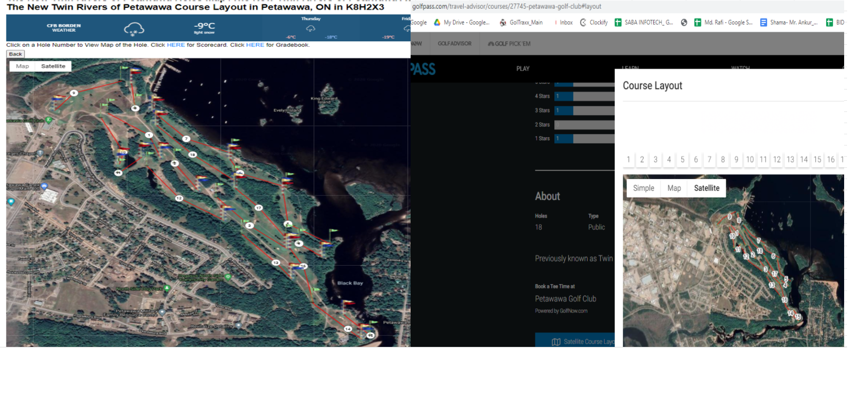Switch Twin Rivers map to Satellite view

click(53, 66)
